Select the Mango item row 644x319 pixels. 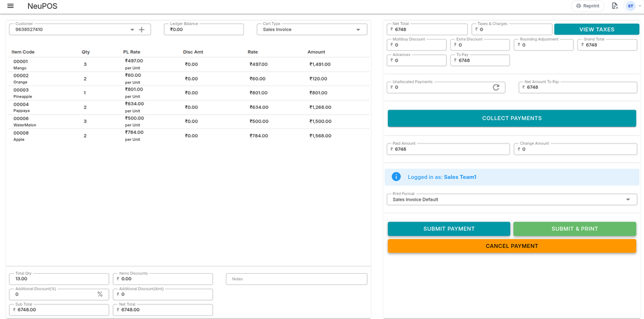tap(187, 65)
